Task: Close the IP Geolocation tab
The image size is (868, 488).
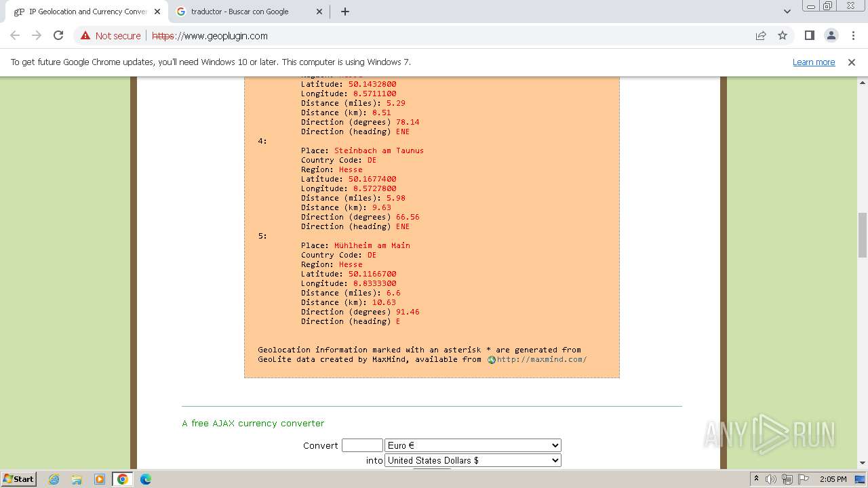Action: tap(157, 12)
